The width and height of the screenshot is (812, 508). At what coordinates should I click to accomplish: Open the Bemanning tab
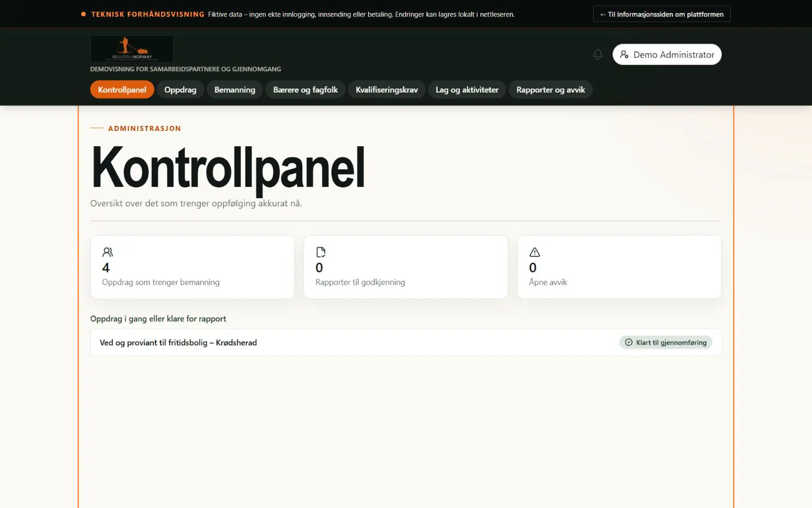point(235,90)
